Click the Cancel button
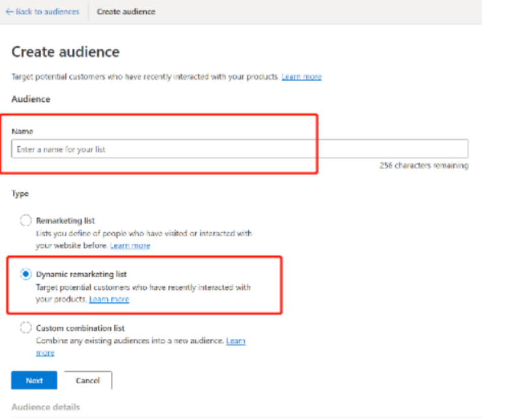Image resolution: width=508 pixels, height=420 pixels. pyautogui.click(x=88, y=380)
